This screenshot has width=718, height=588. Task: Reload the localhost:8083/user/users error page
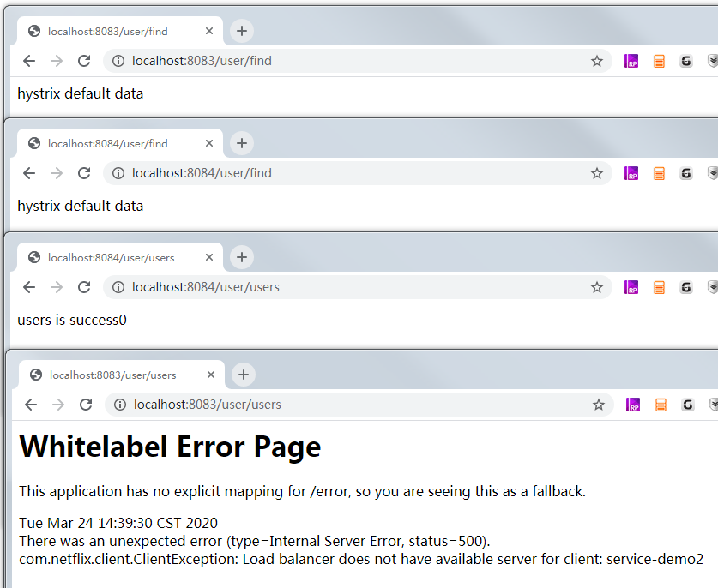(86, 405)
